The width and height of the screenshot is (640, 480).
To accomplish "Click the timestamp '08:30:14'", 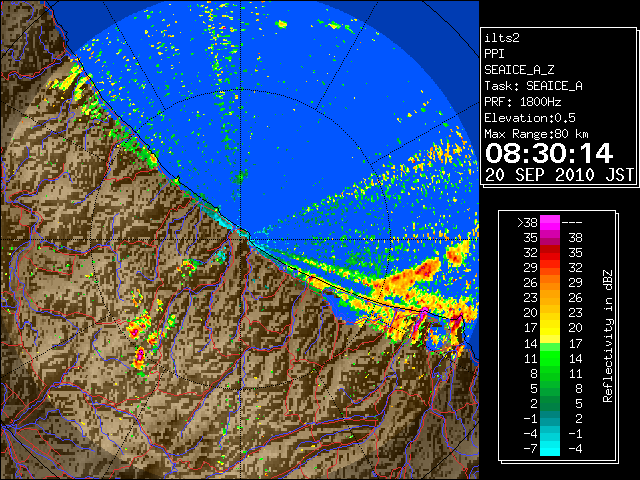I will 549,153.
